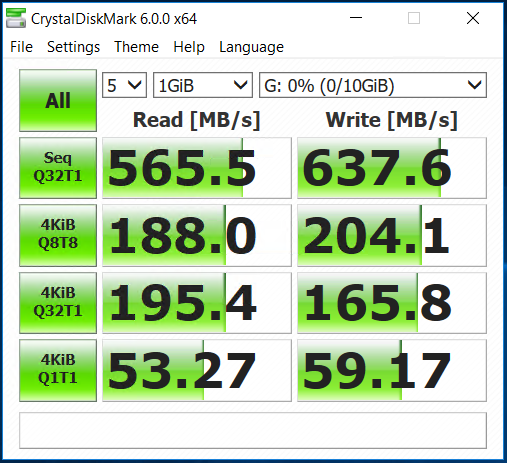This screenshot has width=507, height=463.
Task: Click the 4KiB Q32T1 write value 165.8
Action: tap(392, 303)
